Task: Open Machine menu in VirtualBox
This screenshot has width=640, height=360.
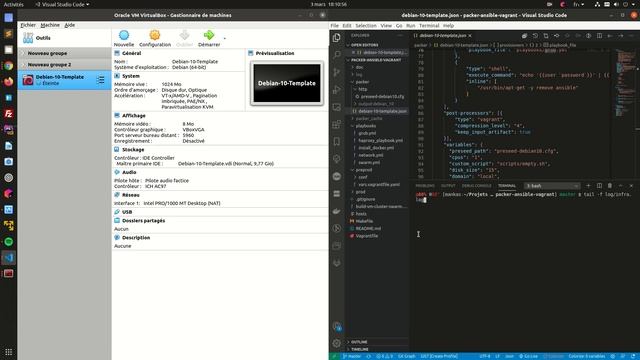Action: pyautogui.click(x=50, y=25)
